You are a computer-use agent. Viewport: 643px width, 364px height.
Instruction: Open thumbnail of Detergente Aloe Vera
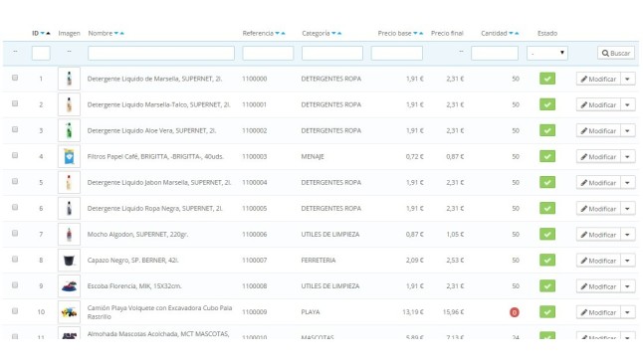pyautogui.click(x=69, y=130)
